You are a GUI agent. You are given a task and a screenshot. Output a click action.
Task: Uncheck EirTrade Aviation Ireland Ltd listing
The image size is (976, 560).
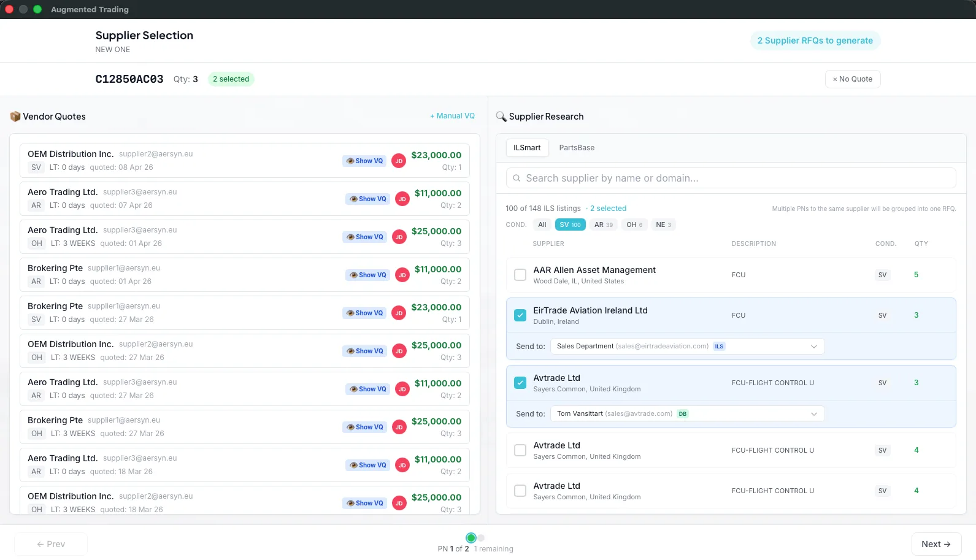[520, 315]
